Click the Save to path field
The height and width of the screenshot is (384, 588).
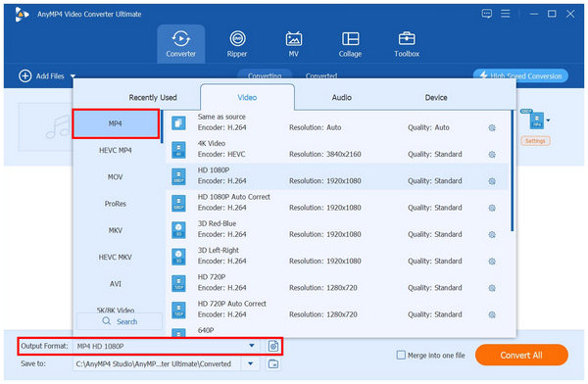pyautogui.click(x=157, y=363)
